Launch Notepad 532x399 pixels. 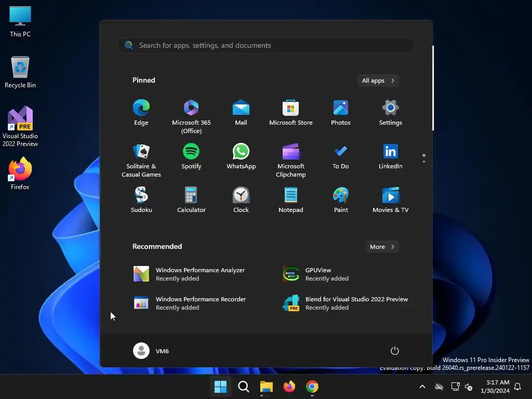[x=291, y=200]
